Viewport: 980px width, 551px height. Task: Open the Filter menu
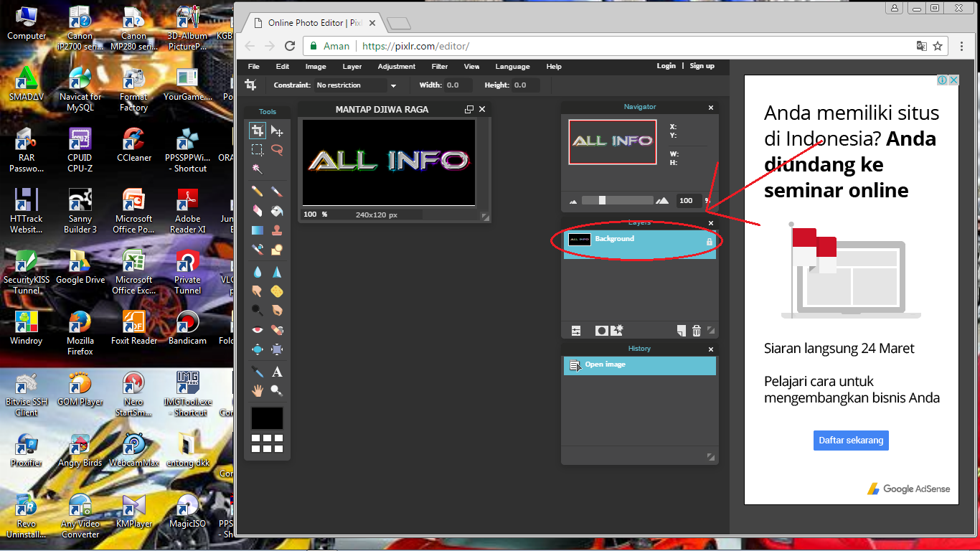(440, 66)
